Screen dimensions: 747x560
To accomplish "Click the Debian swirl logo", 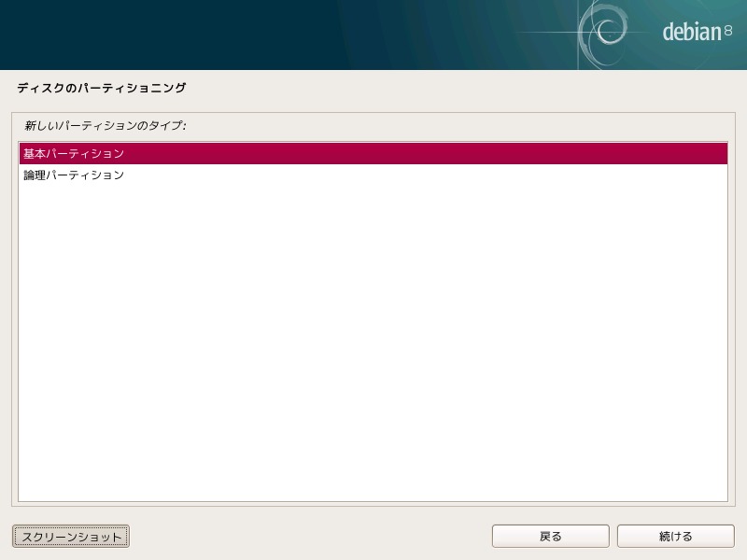I will 603,33.
